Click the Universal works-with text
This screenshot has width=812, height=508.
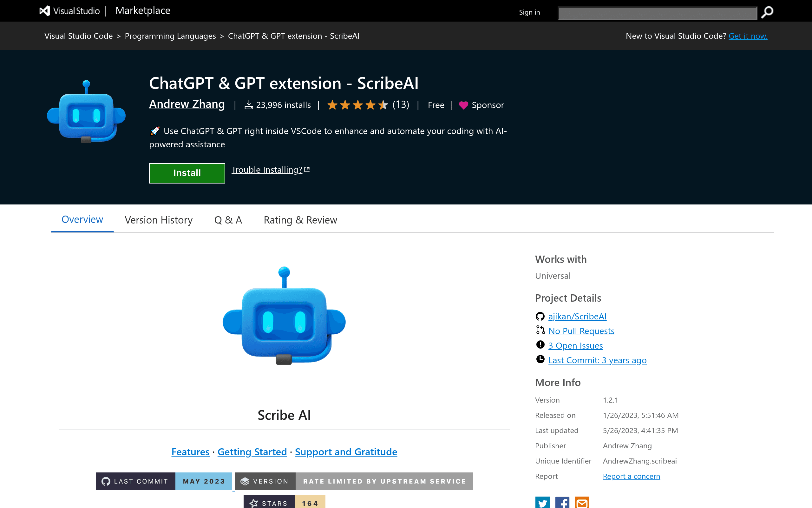(553, 276)
